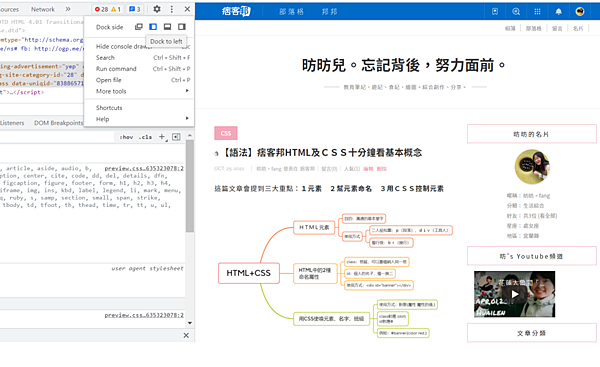Click the blog title 昉昉兒。忘記背後
This screenshot has width=600, height=367.
coord(404,65)
